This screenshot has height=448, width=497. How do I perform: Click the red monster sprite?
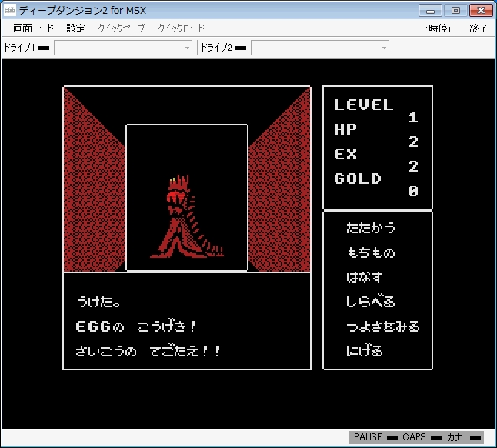point(187,217)
